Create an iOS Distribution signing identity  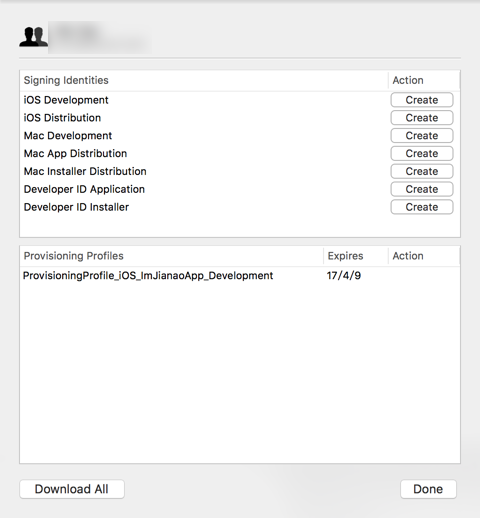(422, 118)
